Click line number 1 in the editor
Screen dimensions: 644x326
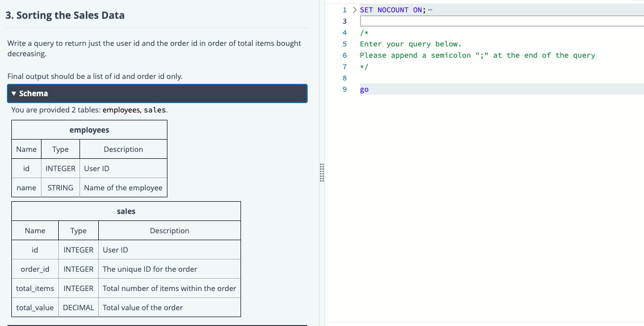pyautogui.click(x=344, y=9)
